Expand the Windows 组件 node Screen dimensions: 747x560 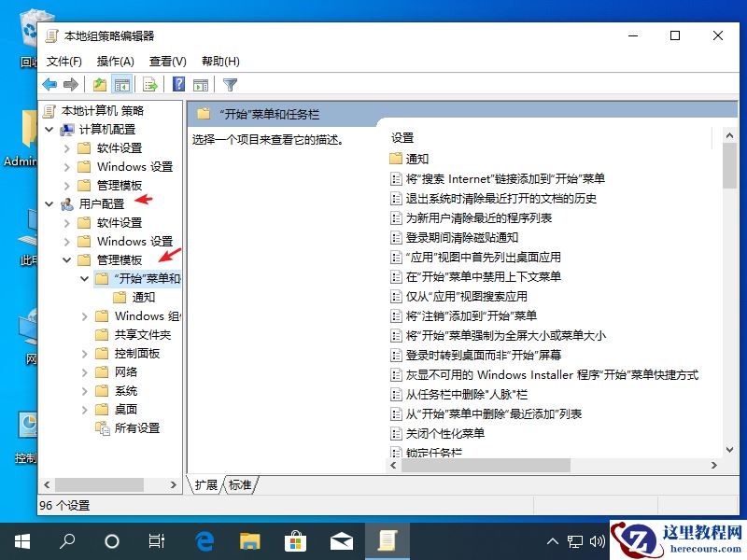click(83, 316)
